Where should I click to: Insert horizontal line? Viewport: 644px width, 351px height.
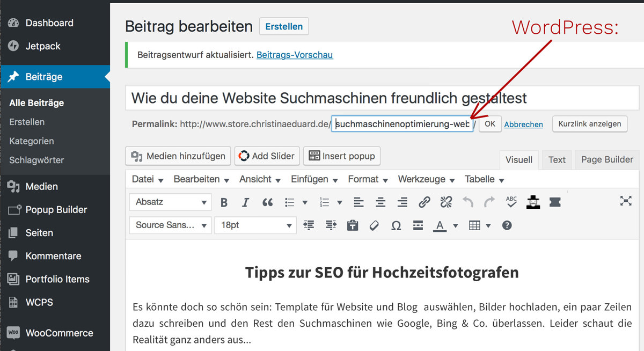[418, 225]
